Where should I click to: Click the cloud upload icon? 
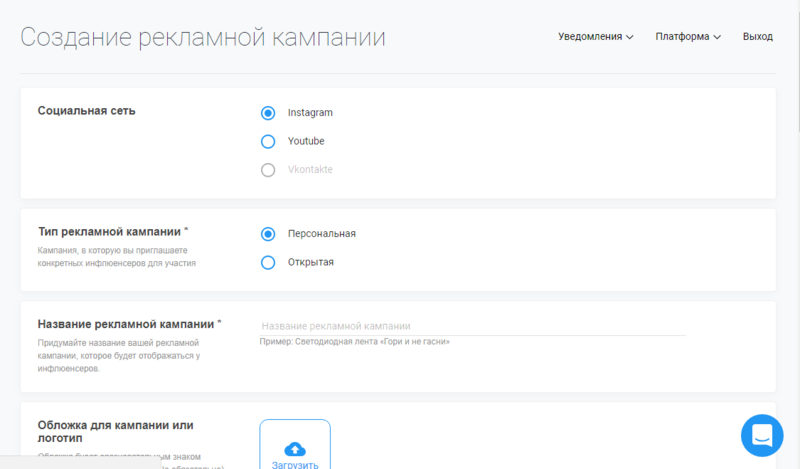(x=295, y=448)
